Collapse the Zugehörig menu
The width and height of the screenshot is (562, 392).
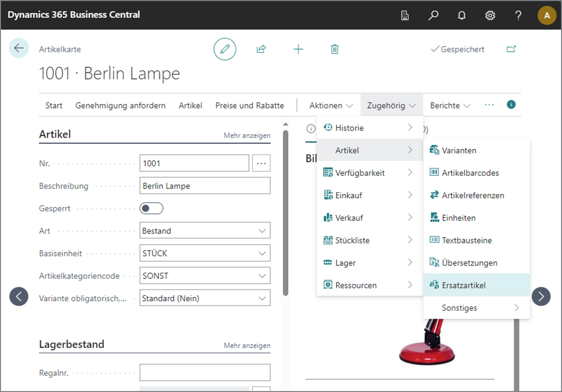391,106
